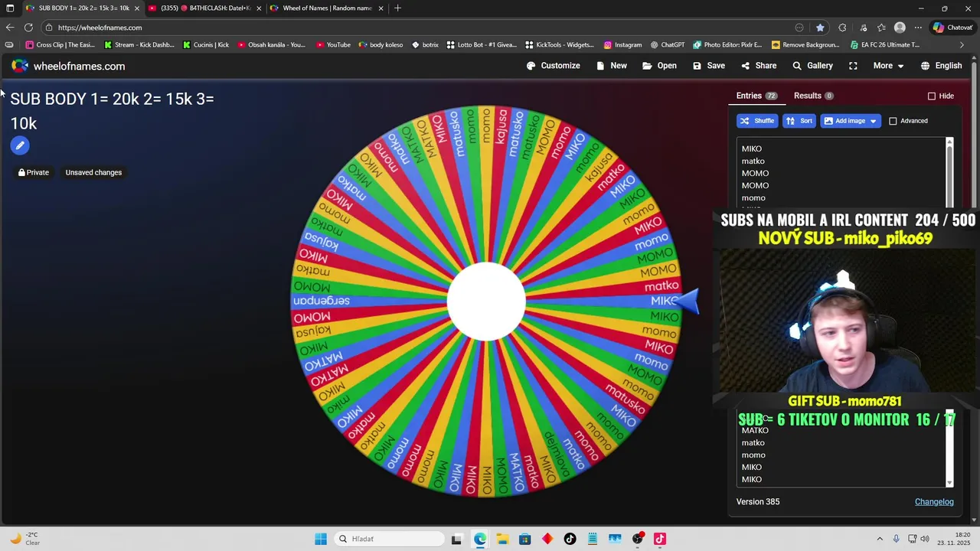Open the Chatovať Copilot button

coord(952,28)
